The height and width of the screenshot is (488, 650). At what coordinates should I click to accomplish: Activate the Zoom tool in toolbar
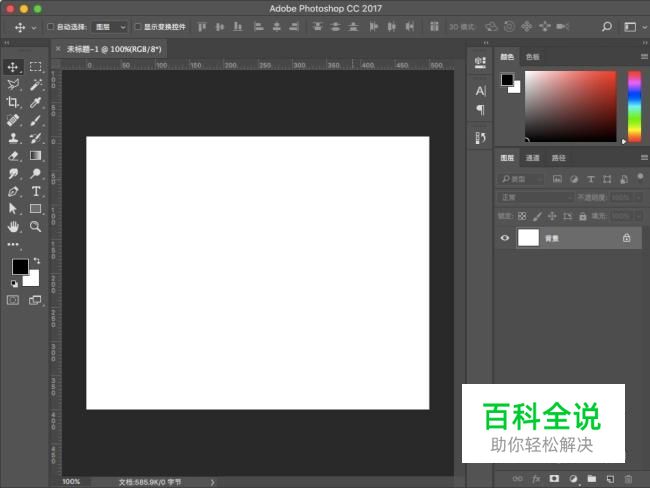tap(35, 227)
